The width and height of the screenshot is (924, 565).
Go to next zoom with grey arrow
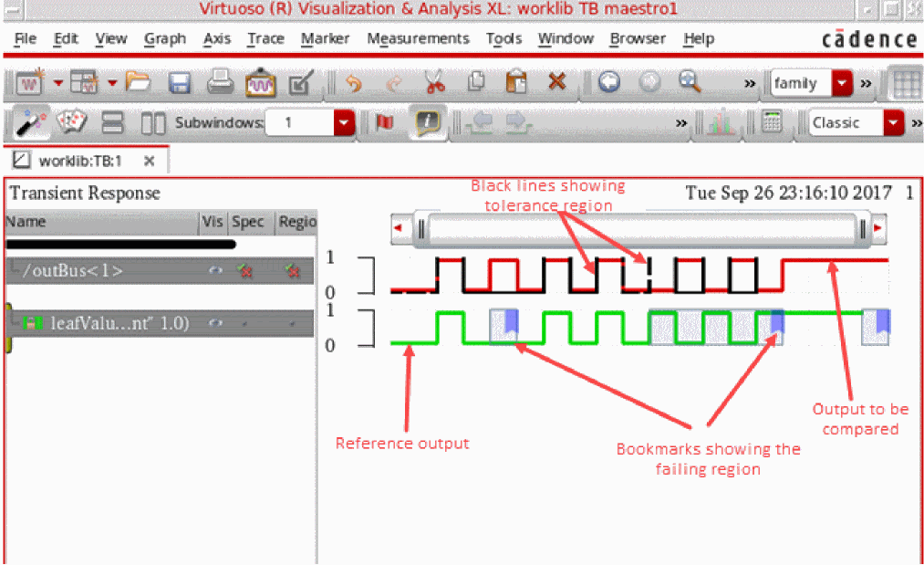point(649,82)
